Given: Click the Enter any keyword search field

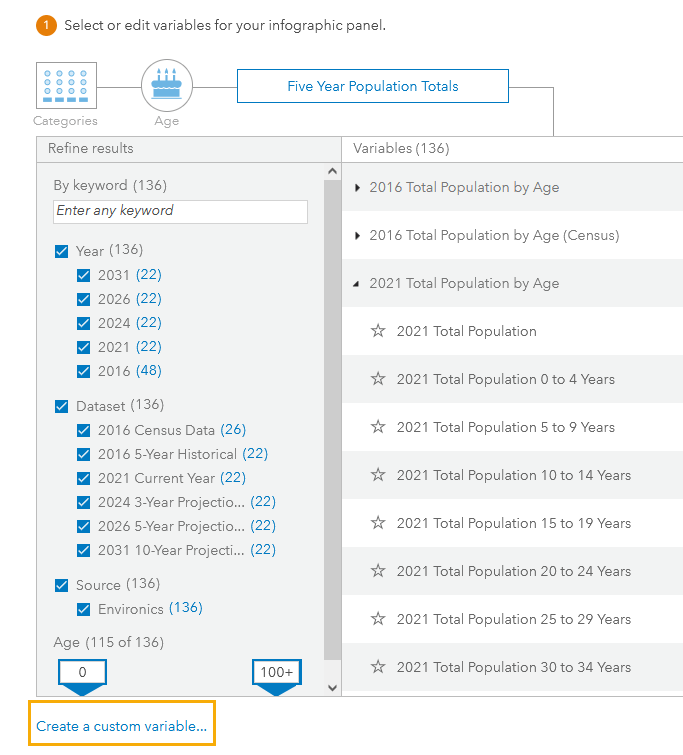Looking at the screenshot, I should (180, 211).
